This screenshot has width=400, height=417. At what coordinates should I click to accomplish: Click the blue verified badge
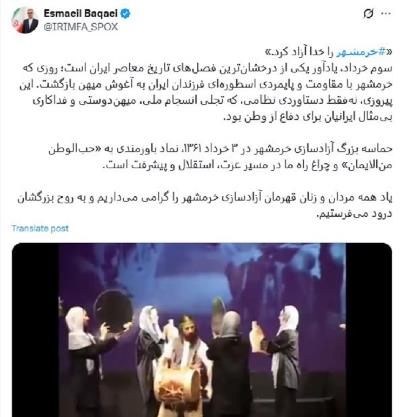[x=126, y=14]
